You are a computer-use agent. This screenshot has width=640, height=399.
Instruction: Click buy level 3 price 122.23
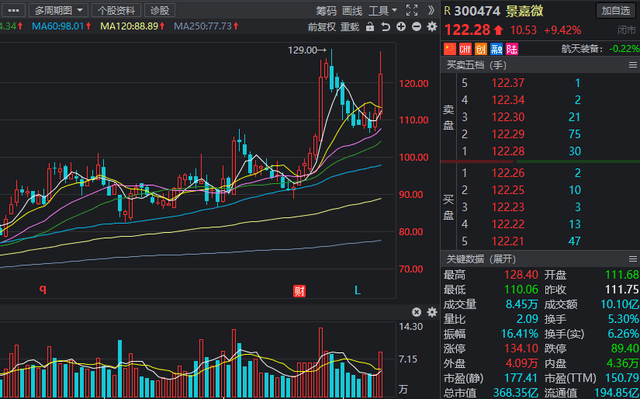[x=508, y=207]
